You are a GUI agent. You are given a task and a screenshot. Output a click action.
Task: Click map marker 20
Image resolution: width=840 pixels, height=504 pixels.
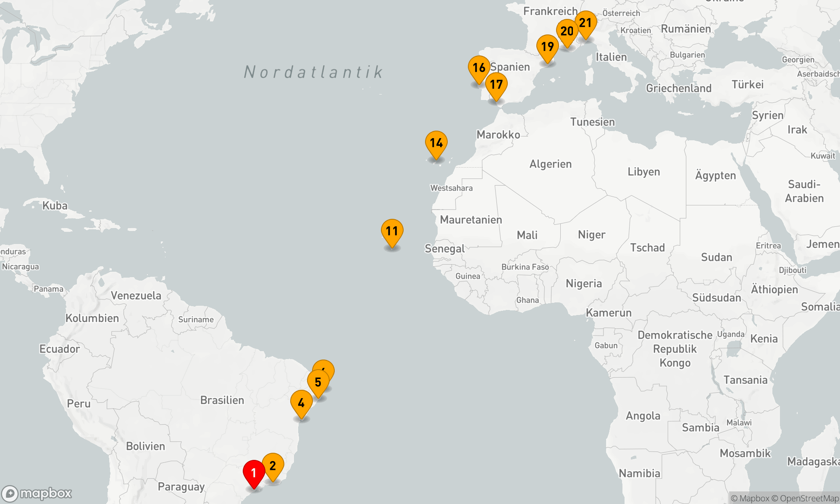coord(567,33)
